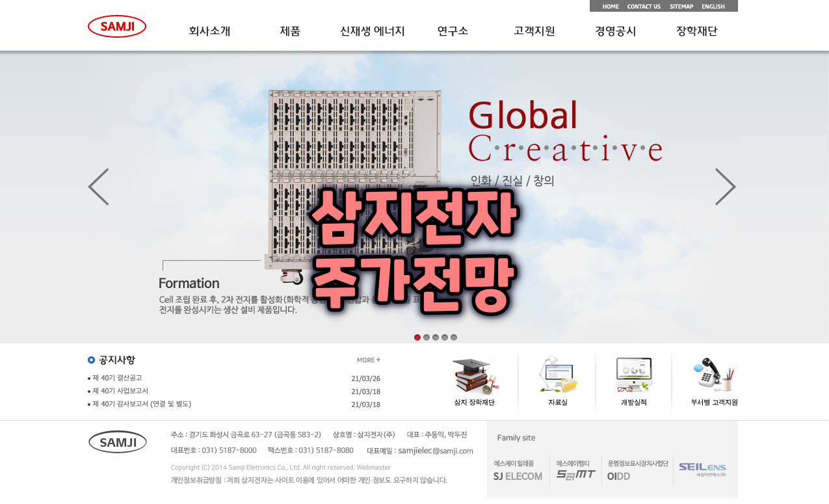
Task: Click the SITEMAP link
Action: coord(681,7)
